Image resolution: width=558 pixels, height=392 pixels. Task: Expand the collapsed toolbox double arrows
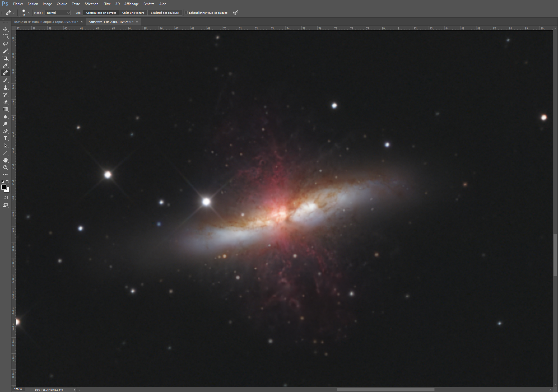pos(3,19)
